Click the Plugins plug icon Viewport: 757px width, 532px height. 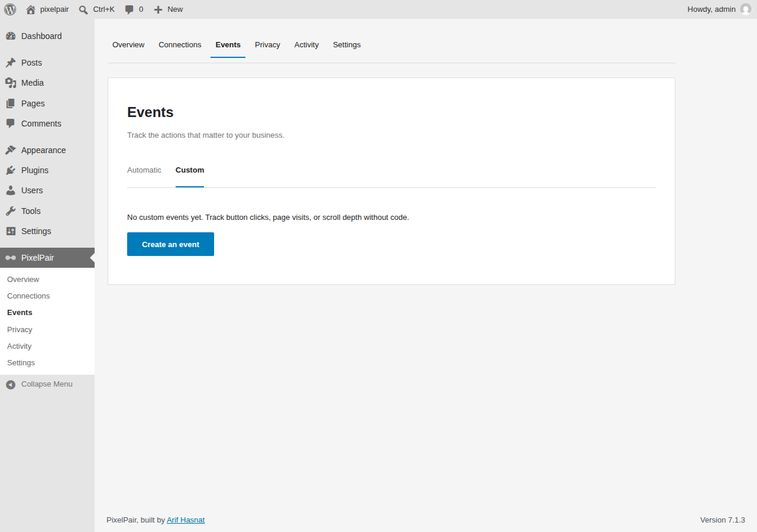(x=11, y=170)
